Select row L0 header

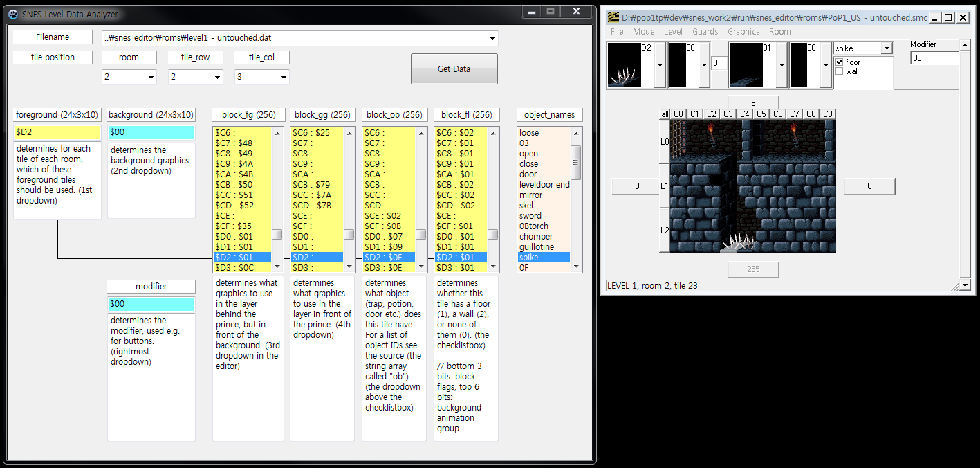[665, 141]
